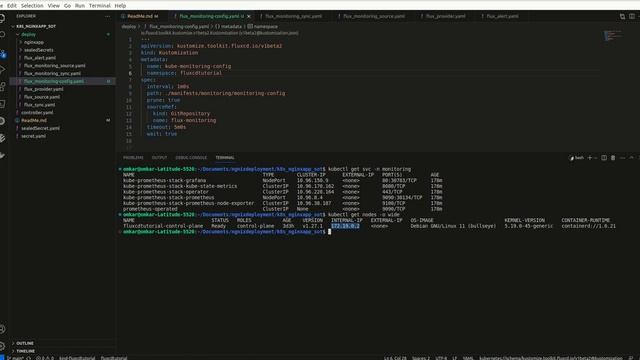640x360 pixels.
Task: Select the TERMINAL panel tab
Action: pyautogui.click(x=225, y=158)
